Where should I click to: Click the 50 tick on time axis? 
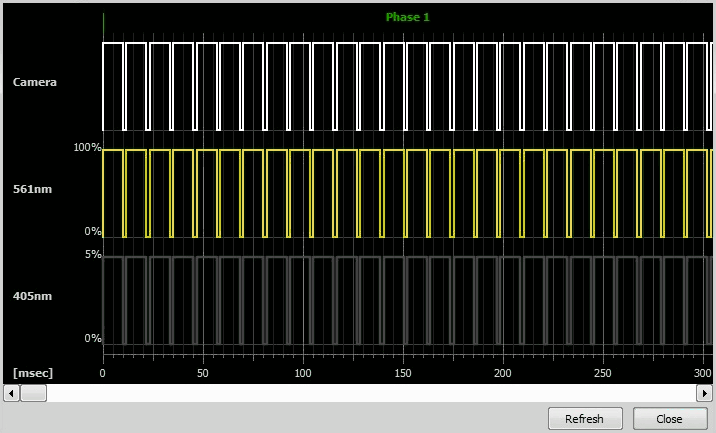(203, 373)
